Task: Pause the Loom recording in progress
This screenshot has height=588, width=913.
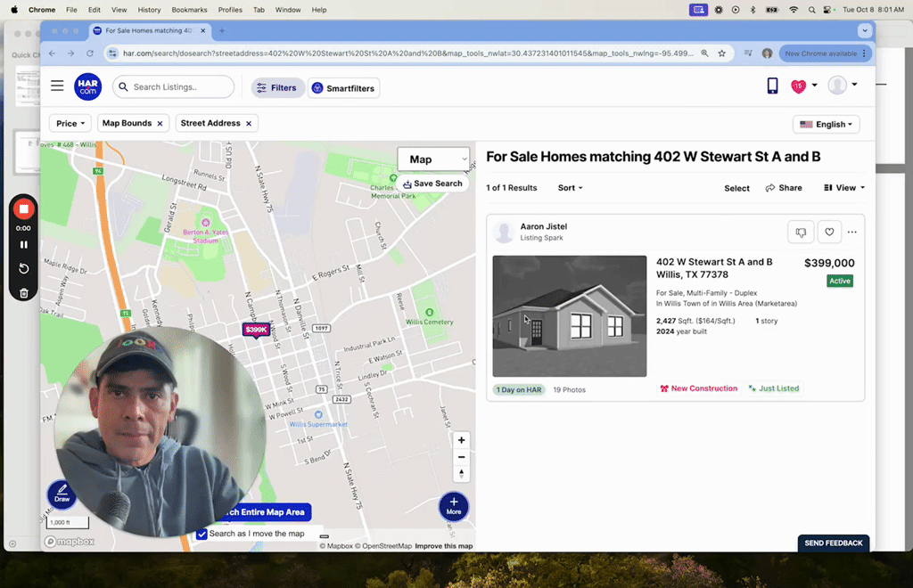Action: coord(23,243)
